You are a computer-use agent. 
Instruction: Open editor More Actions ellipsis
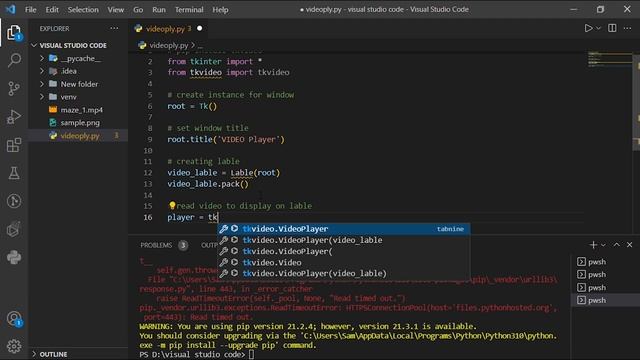tap(627, 28)
